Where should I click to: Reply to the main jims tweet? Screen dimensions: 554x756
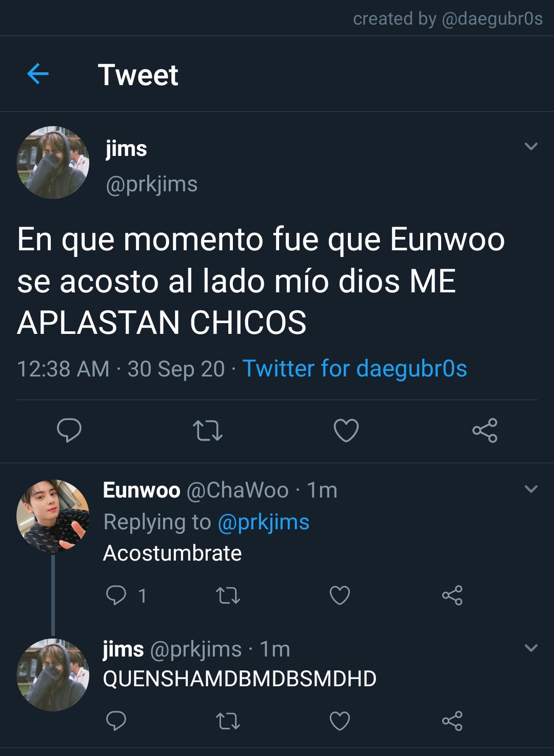pyautogui.click(x=69, y=430)
